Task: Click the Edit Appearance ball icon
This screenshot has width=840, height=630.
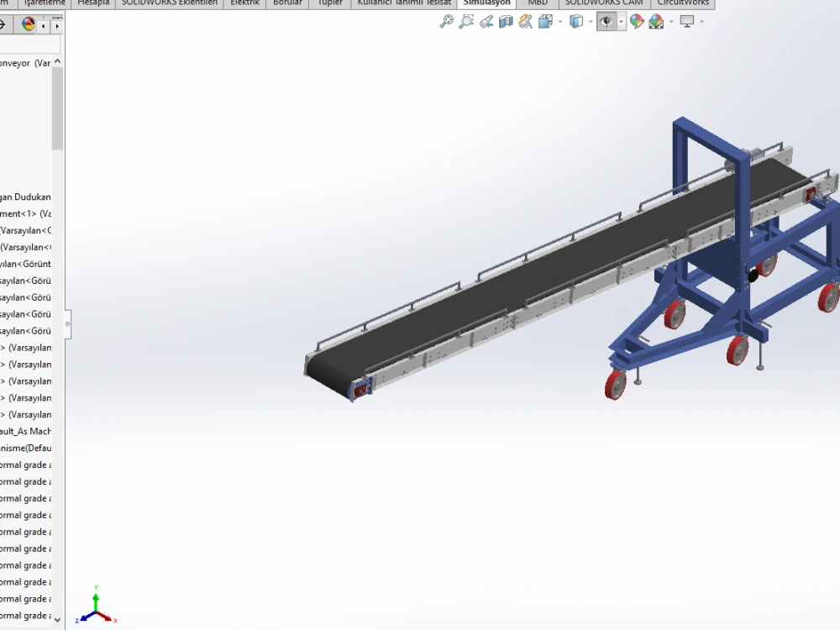Action: coord(638,21)
